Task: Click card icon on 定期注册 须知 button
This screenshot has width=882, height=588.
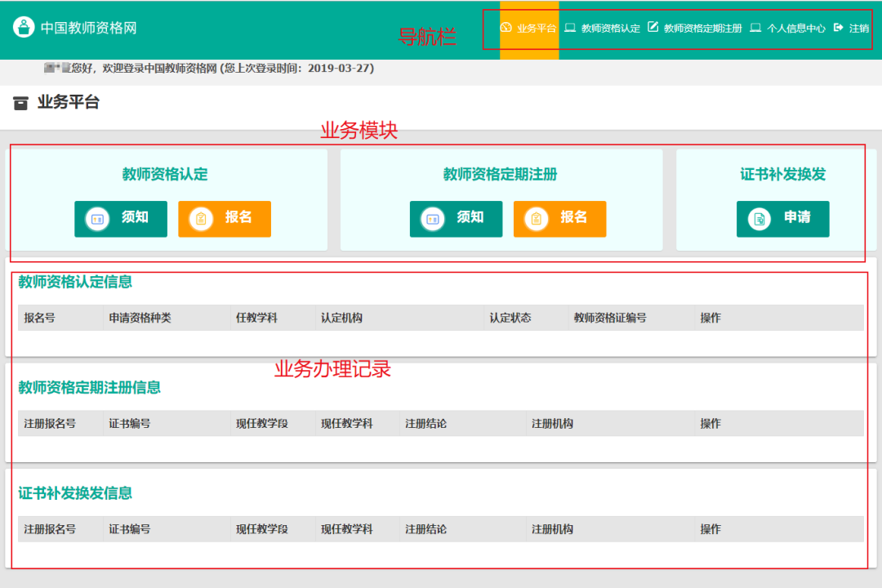Action: tap(433, 219)
